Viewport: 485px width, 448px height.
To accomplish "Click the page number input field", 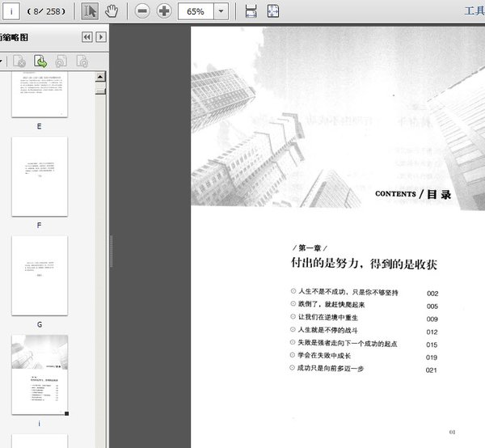I will click(11, 11).
